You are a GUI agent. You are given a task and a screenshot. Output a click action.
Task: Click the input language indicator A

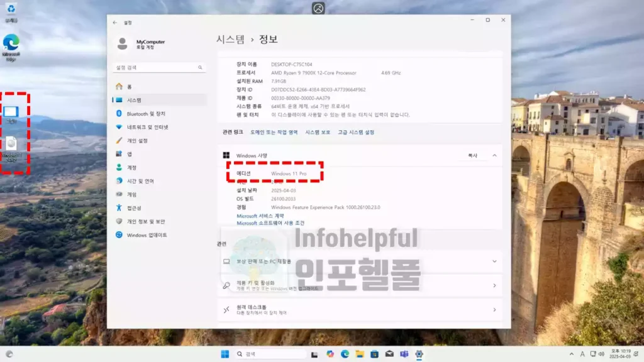[x=582, y=354]
